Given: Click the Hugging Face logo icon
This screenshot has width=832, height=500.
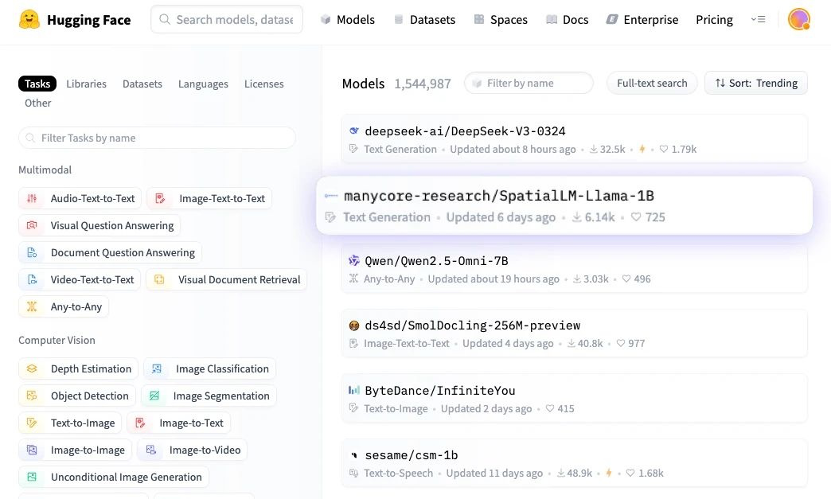Looking at the screenshot, I should pyautogui.click(x=29, y=20).
